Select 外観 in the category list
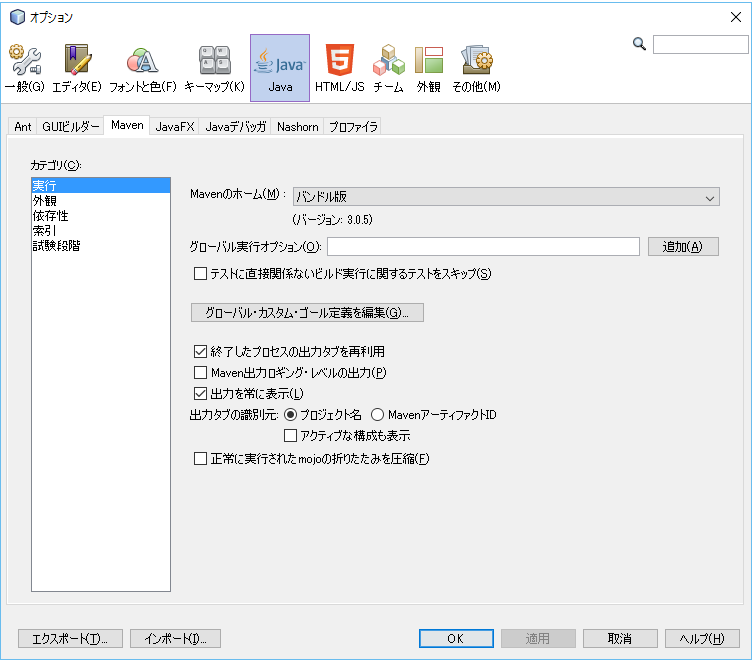752x660 pixels. pos(101,200)
